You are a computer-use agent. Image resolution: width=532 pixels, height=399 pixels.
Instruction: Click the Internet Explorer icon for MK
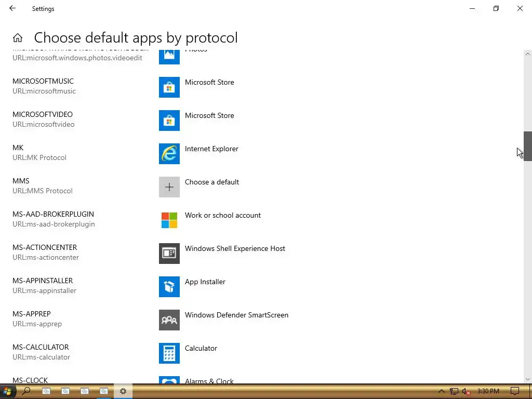169,154
